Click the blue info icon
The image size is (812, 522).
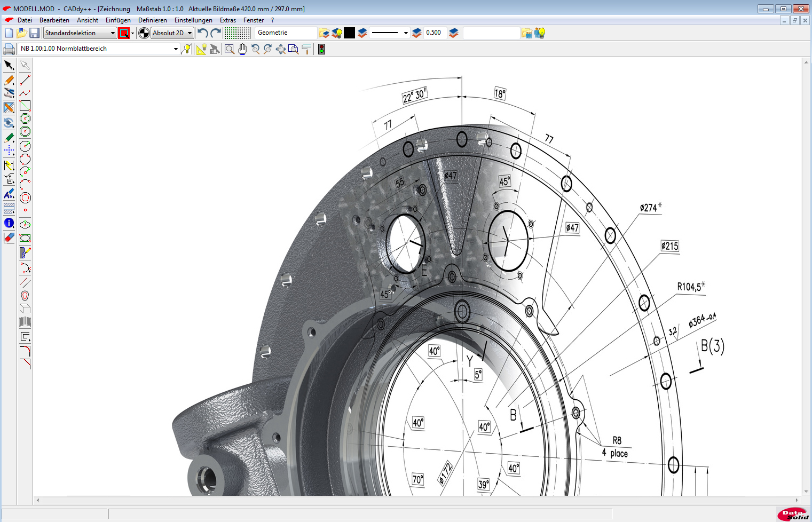coord(9,223)
